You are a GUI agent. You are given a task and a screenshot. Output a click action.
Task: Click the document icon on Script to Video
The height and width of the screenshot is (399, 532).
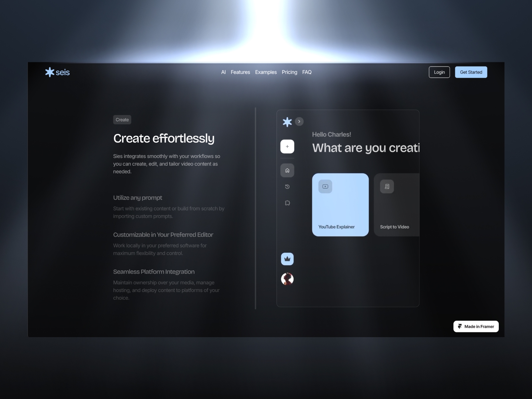(x=386, y=186)
